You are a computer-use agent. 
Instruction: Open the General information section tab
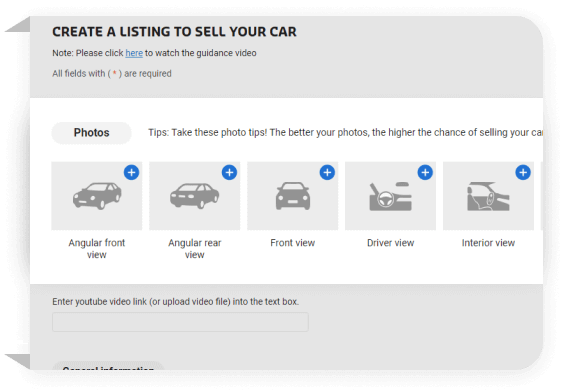(x=108, y=366)
